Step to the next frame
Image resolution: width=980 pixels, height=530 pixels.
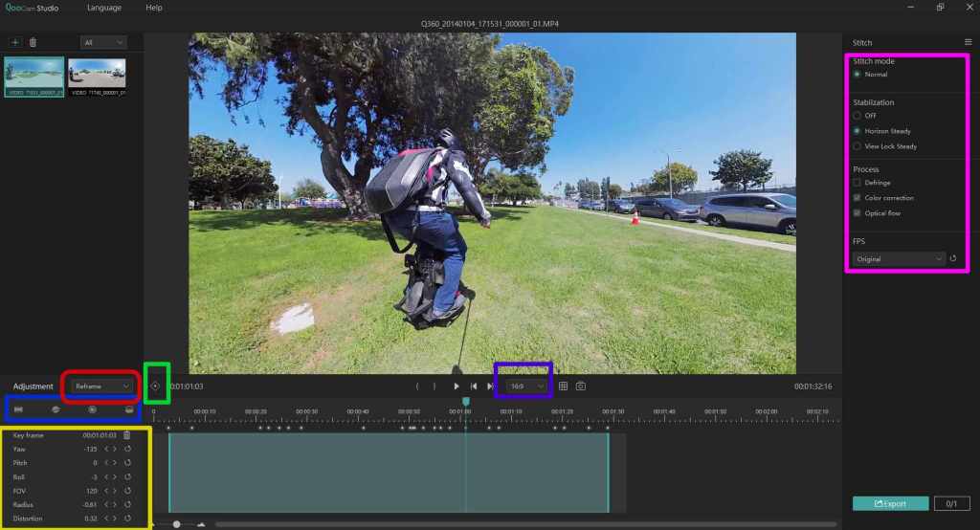click(x=490, y=386)
